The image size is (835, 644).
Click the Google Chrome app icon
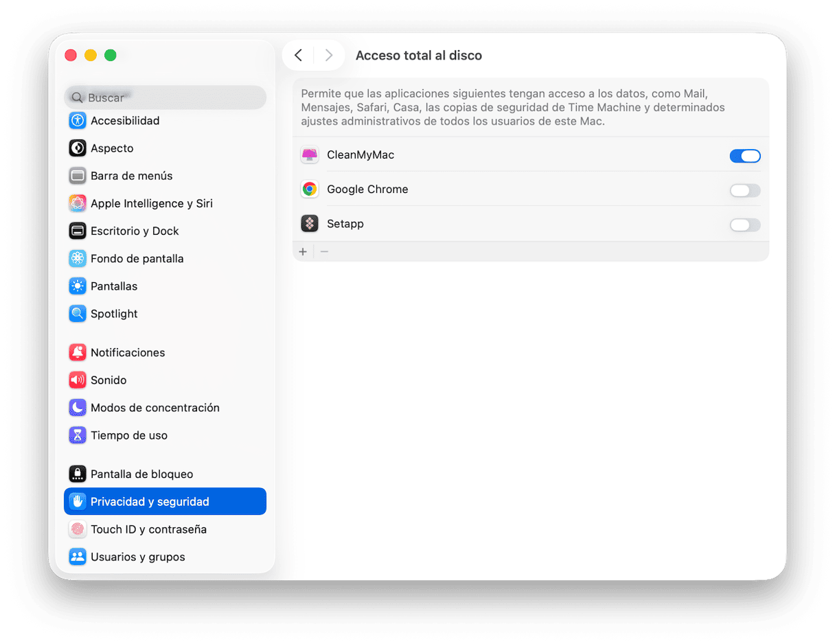[x=310, y=189]
